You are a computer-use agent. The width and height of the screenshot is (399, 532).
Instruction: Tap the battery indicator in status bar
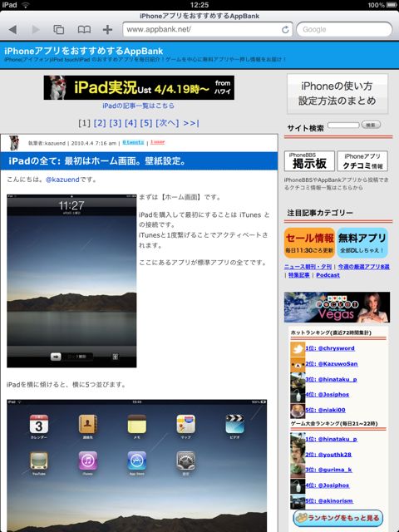point(392,5)
